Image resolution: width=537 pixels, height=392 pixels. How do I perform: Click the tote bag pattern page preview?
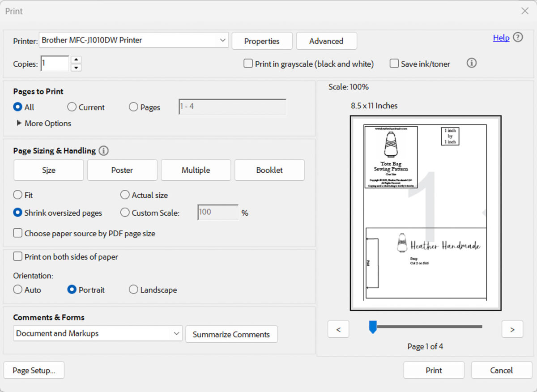pos(426,213)
